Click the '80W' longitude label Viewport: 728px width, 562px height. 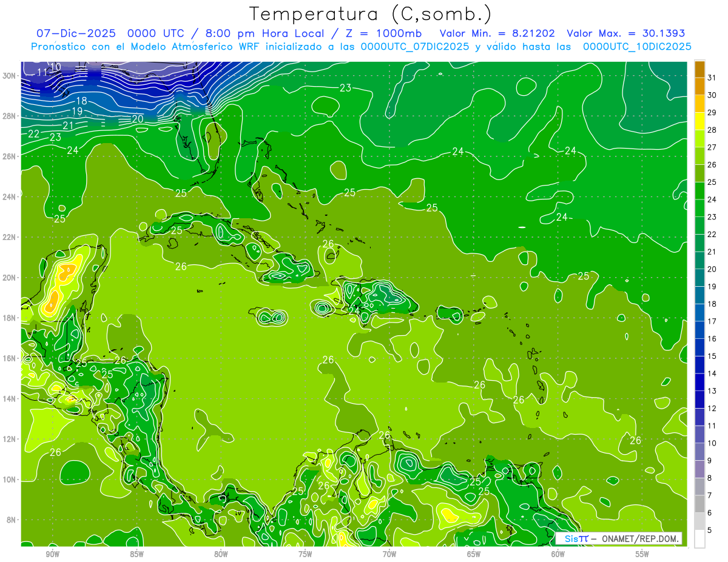221,554
